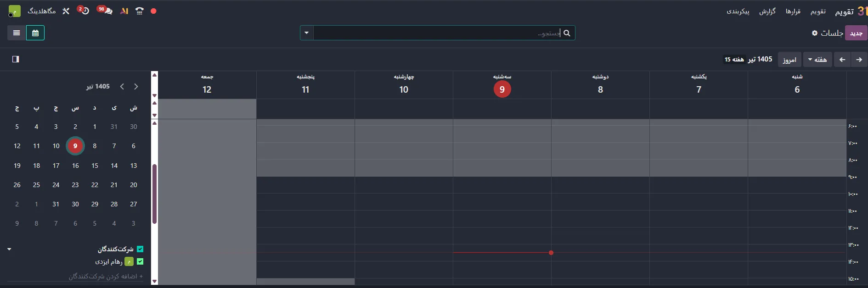The image size is (868, 288).
Task: Select the دوشنبه 8 day header
Action: [x=601, y=84]
